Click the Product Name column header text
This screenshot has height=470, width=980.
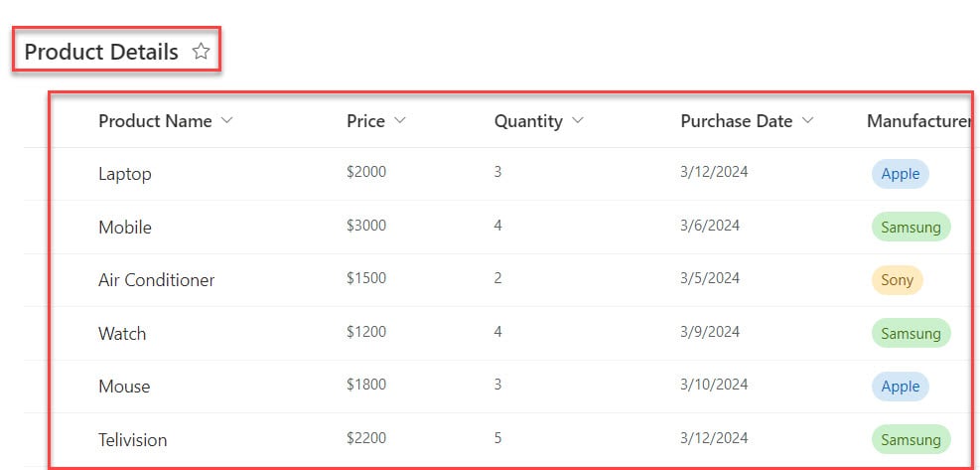[155, 121]
